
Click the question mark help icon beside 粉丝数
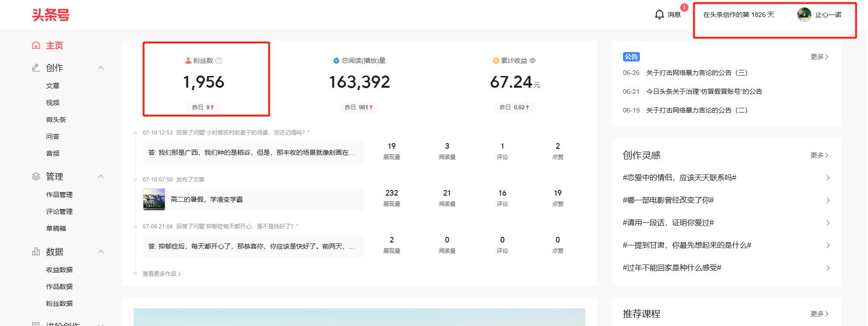point(219,61)
